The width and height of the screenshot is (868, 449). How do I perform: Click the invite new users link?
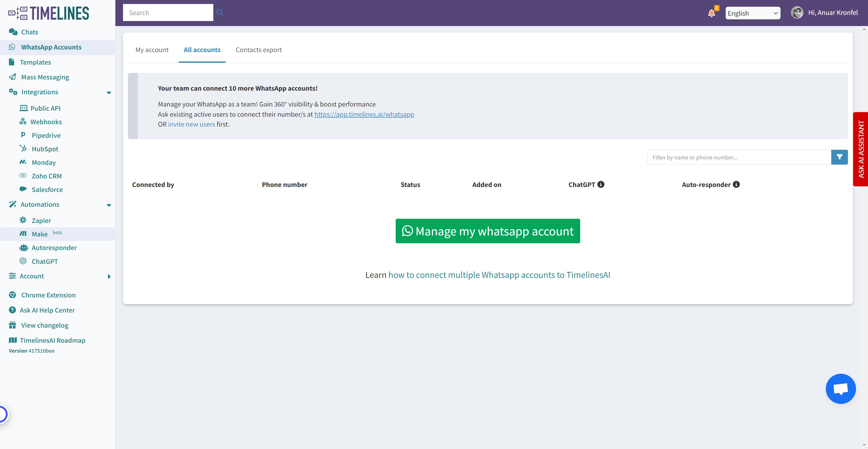point(191,124)
